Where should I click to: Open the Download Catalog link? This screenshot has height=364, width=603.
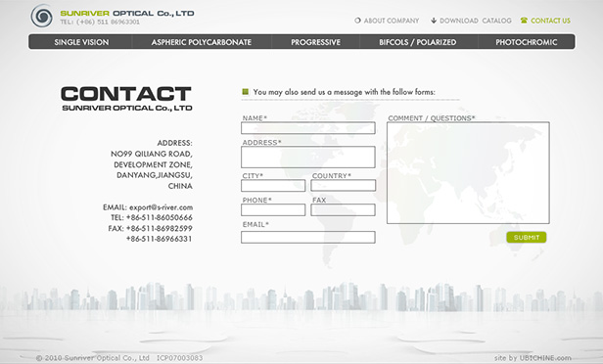pyautogui.click(x=476, y=21)
